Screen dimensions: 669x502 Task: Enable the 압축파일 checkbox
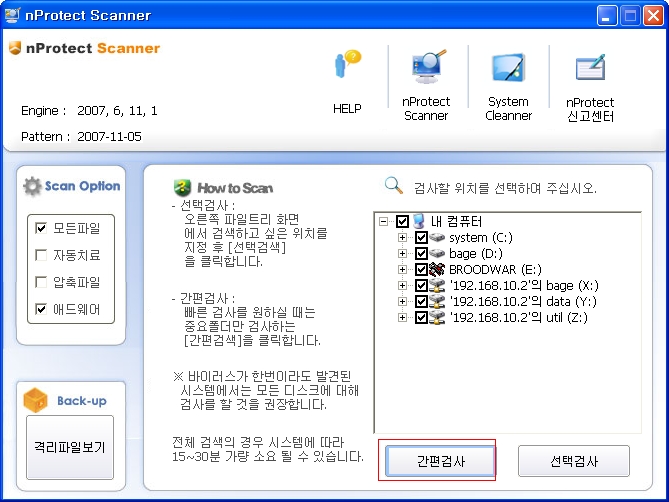point(41,282)
